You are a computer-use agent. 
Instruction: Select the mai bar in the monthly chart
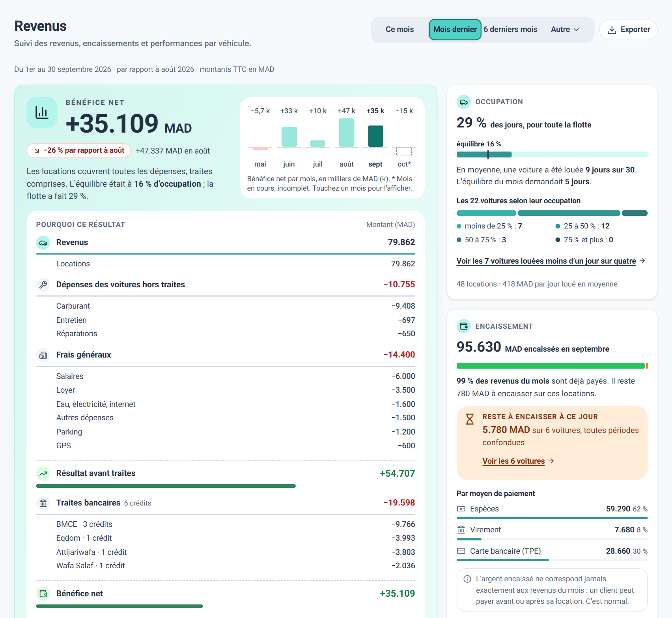click(x=260, y=148)
